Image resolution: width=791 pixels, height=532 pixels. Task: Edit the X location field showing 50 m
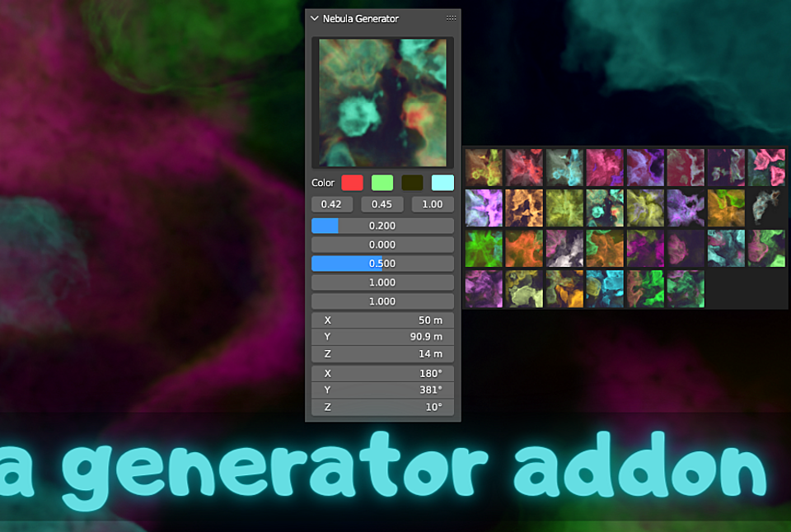pyautogui.click(x=382, y=320)
